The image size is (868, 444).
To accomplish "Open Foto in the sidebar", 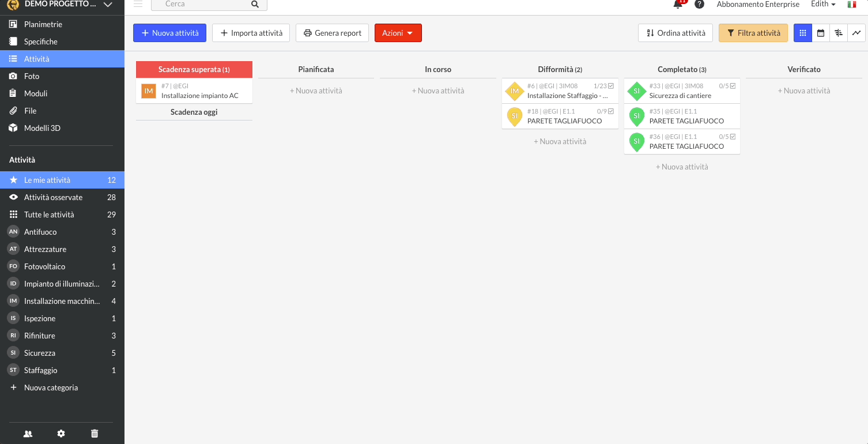I will (x=62, y=76).
